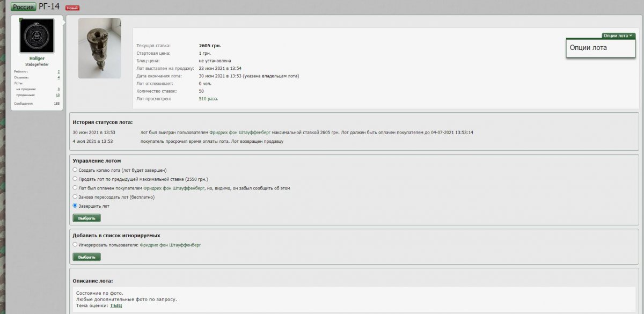This screenshot has width=644, height=314.
Task: Open the sold lots count '10' link
Action: coord(57,95)
